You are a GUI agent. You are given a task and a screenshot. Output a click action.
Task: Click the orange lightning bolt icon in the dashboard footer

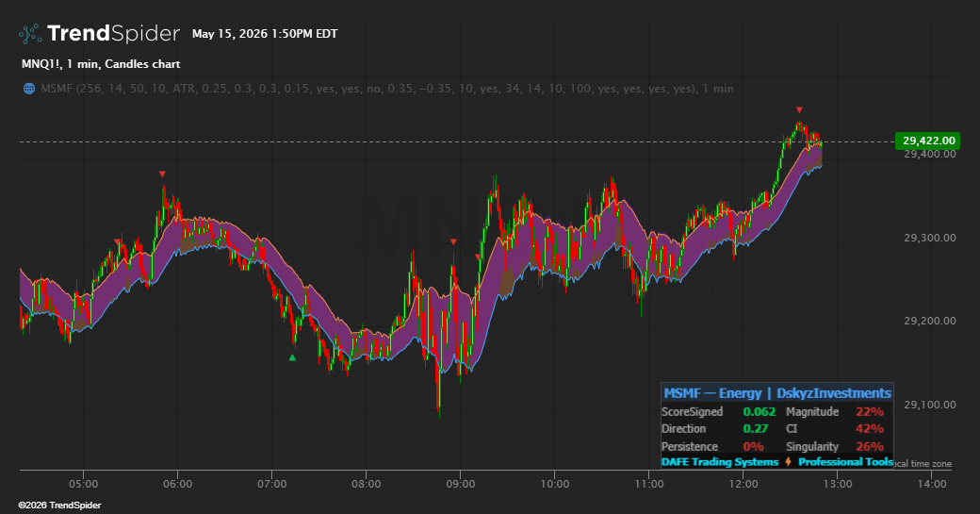788,462
